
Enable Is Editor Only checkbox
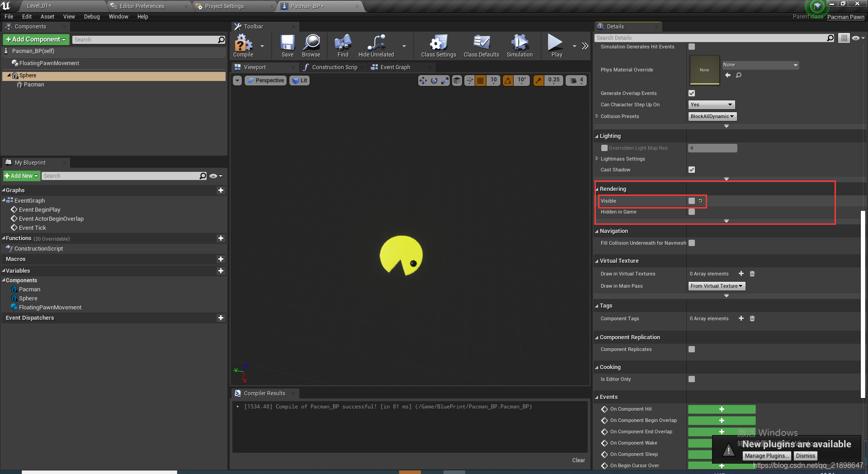[x=692, y=379]
